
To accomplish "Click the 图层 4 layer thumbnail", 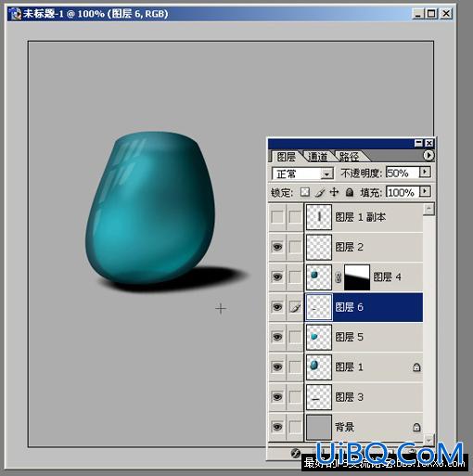I will point(319,277).
